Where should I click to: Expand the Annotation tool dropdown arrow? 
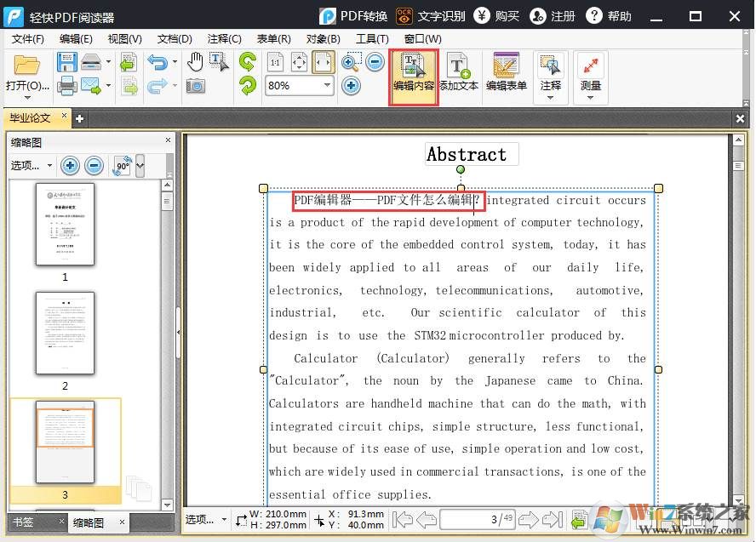[x=550, y=97]
